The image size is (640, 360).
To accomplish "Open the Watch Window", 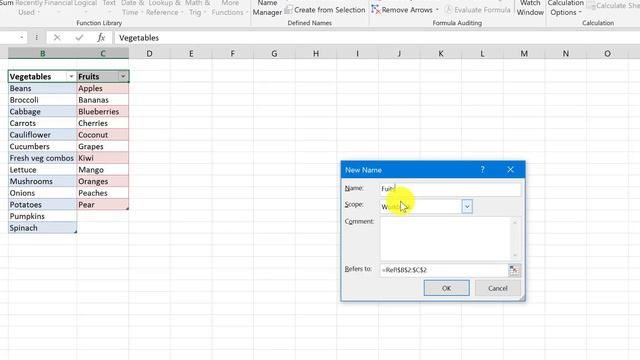I will click(530, 7).
